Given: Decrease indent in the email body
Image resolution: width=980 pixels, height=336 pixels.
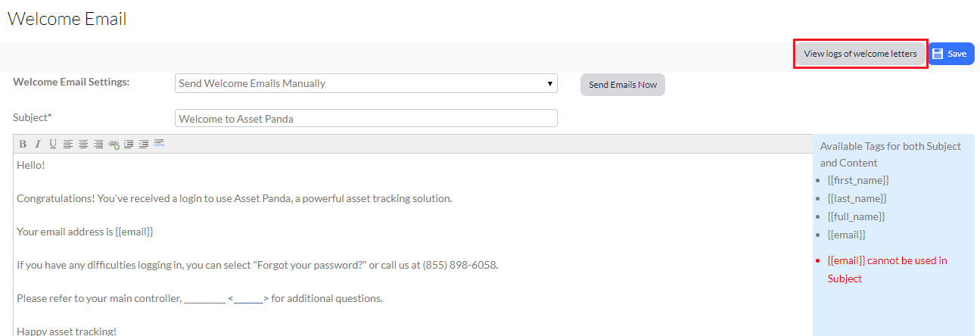Looking at the screenshot, I should [x=144, y=144].
